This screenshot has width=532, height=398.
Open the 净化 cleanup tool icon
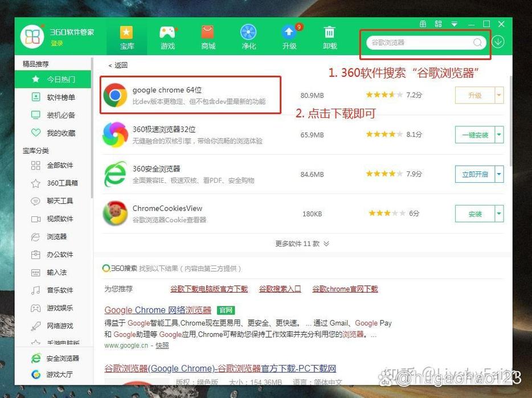pos(248,36)
